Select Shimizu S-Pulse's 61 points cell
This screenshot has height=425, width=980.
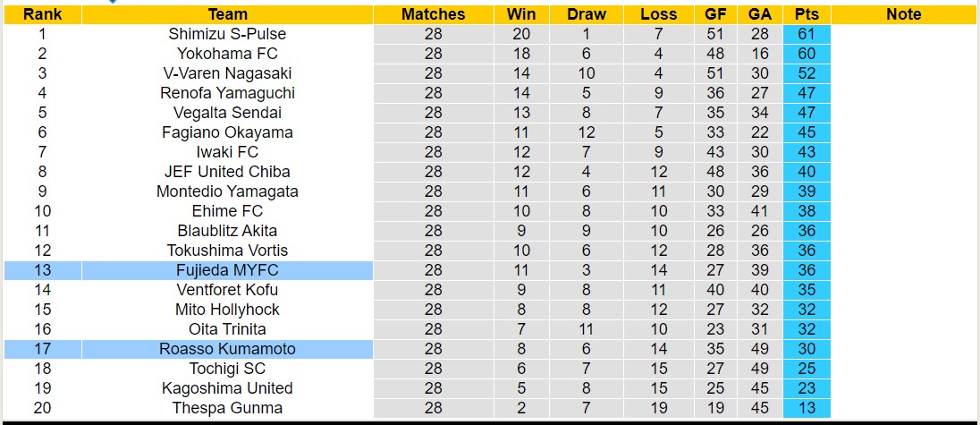(807, 34)
